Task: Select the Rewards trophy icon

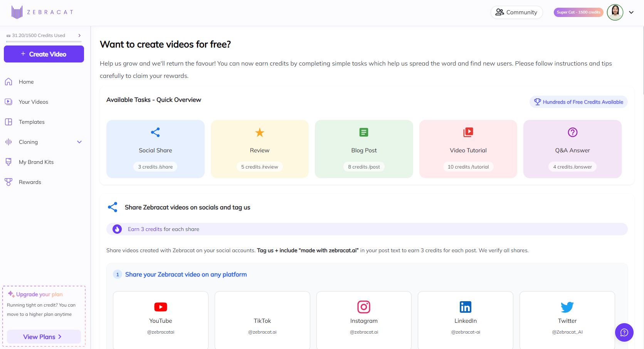Action: tap(8, 182)
